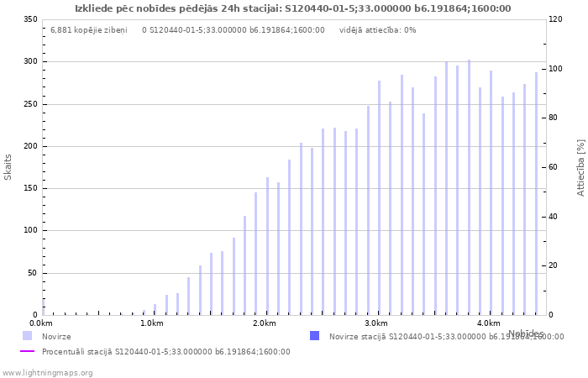Click the light purple Novirze legend swatch

coord(27,336)
